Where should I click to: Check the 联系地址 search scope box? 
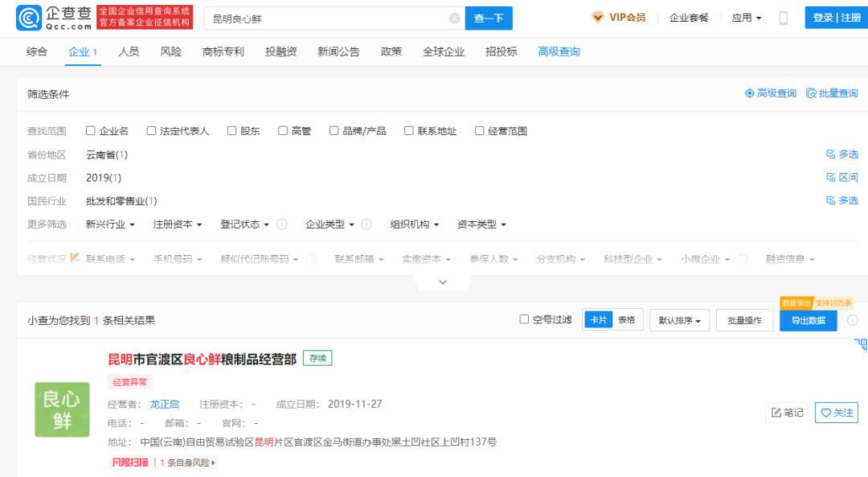tap(408, 131)
